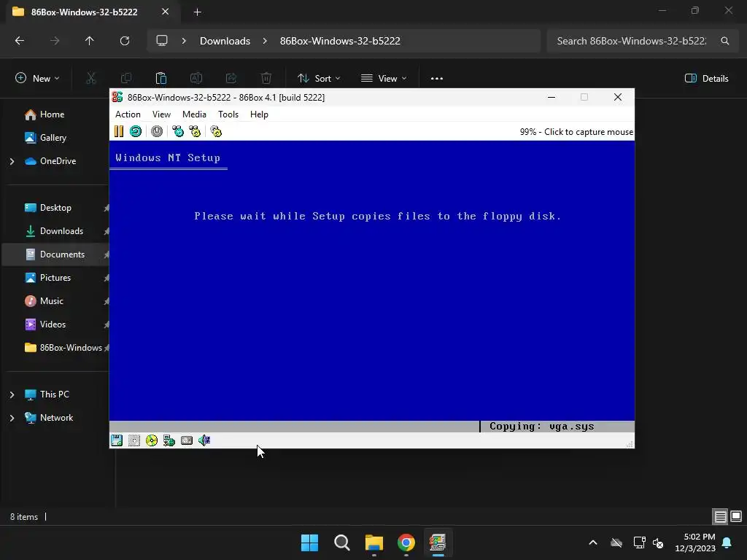Viewport: 747px width, 560px height.
Task: Open Gallery in Explorer sidebar
Action: pyautogui.click(x=53, y=138)
